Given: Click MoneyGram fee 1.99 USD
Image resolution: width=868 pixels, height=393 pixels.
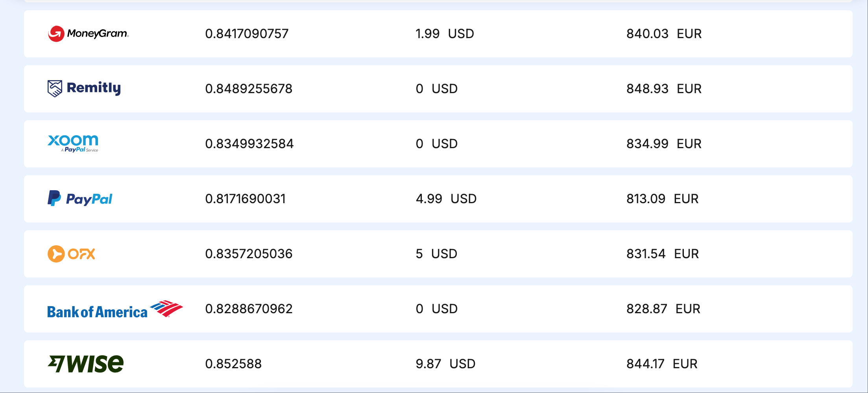Looking at the screenshot, I should pos(445,34).
